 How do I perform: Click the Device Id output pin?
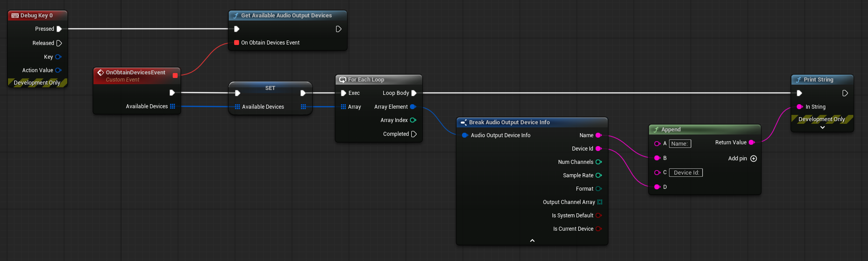[599, 149]
